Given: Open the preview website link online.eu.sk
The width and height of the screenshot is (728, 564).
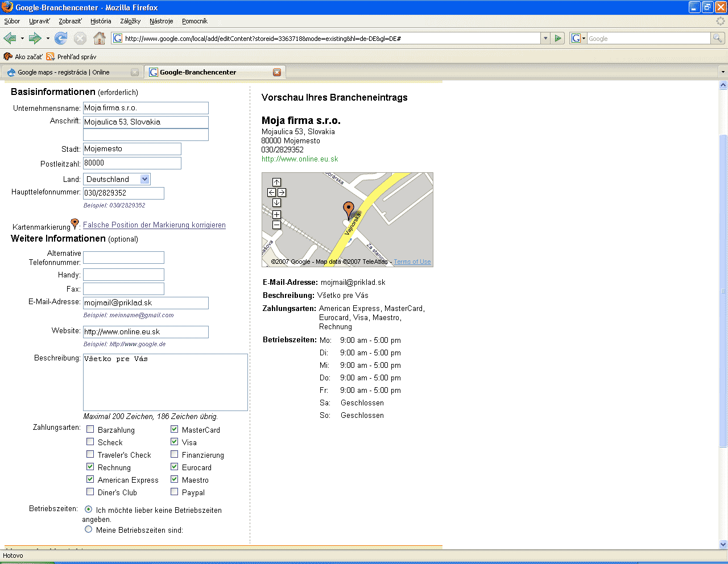Looking at the screenshot, I should tap(300, 159).
